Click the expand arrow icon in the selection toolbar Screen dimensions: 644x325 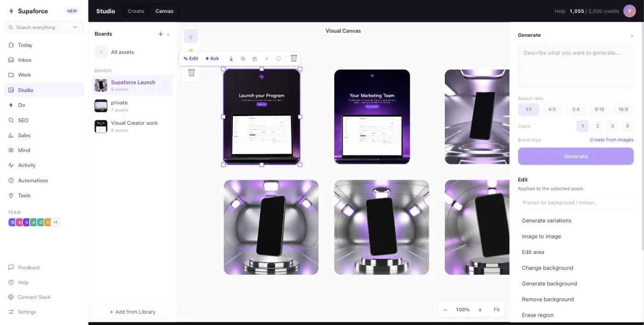tap(267, 59)
